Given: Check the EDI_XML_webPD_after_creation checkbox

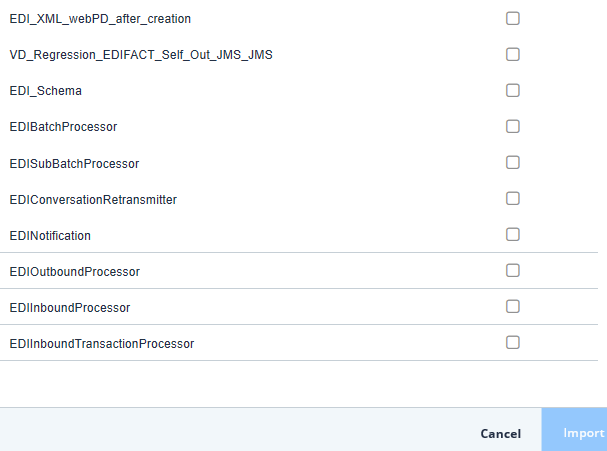Looking at the screenshot, I should click(x=513, y=18).
